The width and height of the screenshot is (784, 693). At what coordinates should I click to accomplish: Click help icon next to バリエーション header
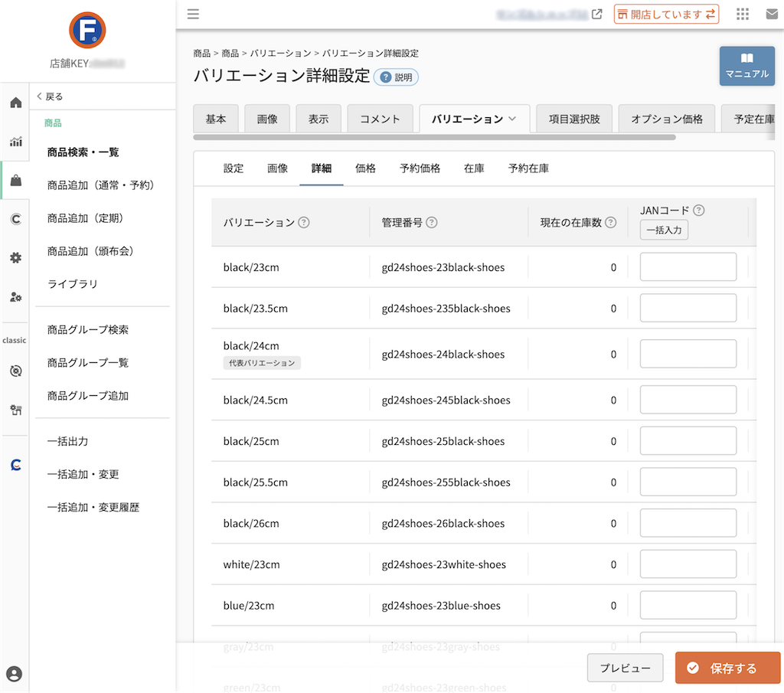point(303,223)
